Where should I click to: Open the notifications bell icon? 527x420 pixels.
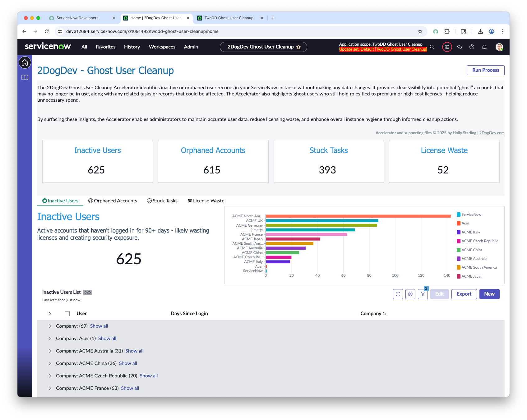[484, 47]
